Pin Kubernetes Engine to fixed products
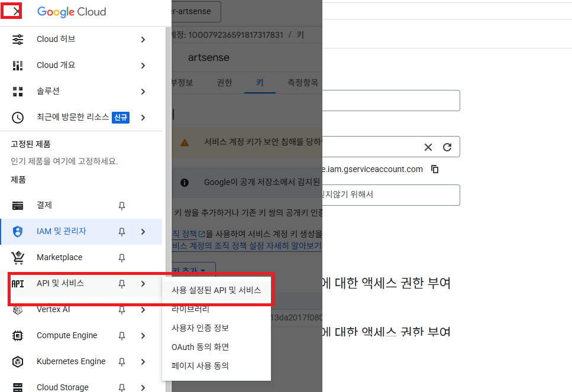 [122, 362]
